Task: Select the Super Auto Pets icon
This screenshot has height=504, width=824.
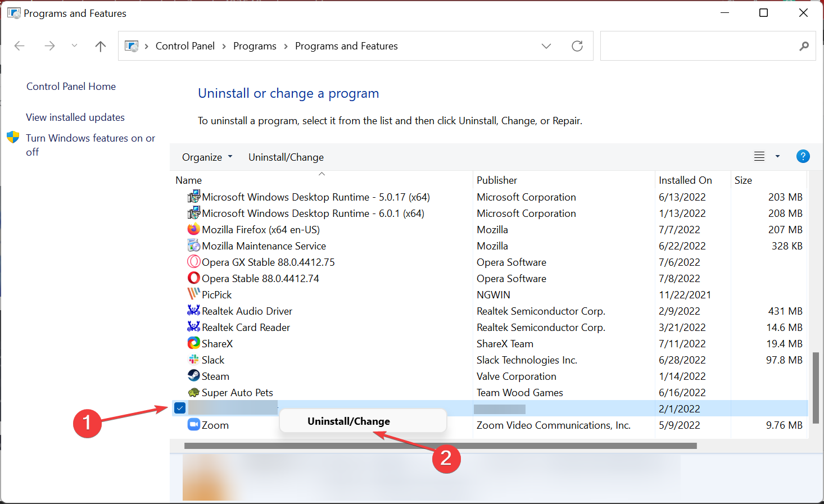Action: 194,392
